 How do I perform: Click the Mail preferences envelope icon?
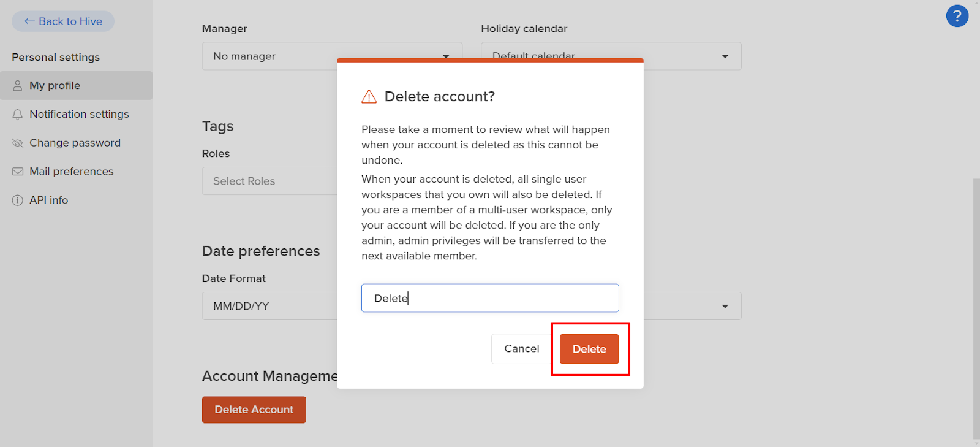tap(18, 172)
